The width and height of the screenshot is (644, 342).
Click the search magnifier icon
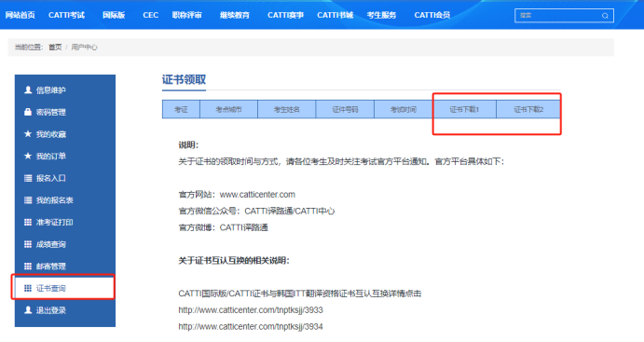pos(605,16)
